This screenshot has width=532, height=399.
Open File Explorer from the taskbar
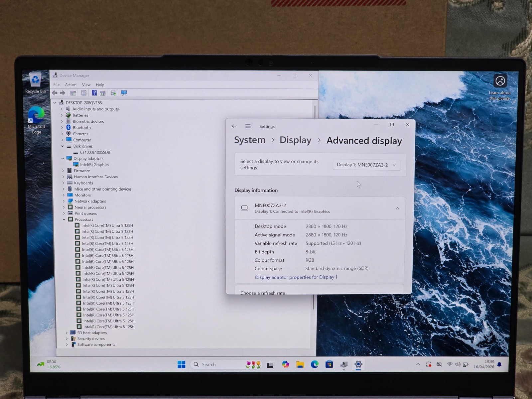(300, 365)
